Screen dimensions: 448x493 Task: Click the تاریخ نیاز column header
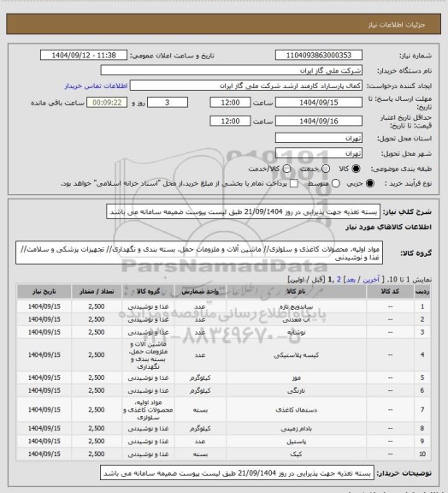tap(44, 292)
